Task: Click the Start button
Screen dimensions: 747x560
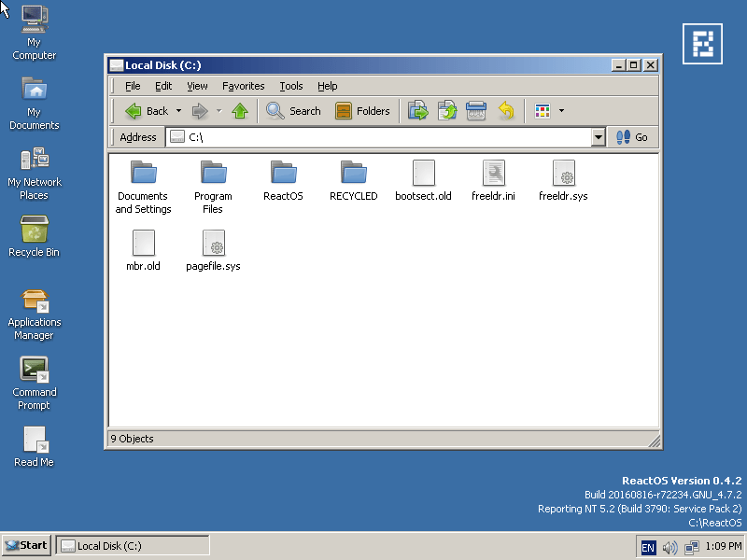Action: pyautogui.click(x=25, y=545)
